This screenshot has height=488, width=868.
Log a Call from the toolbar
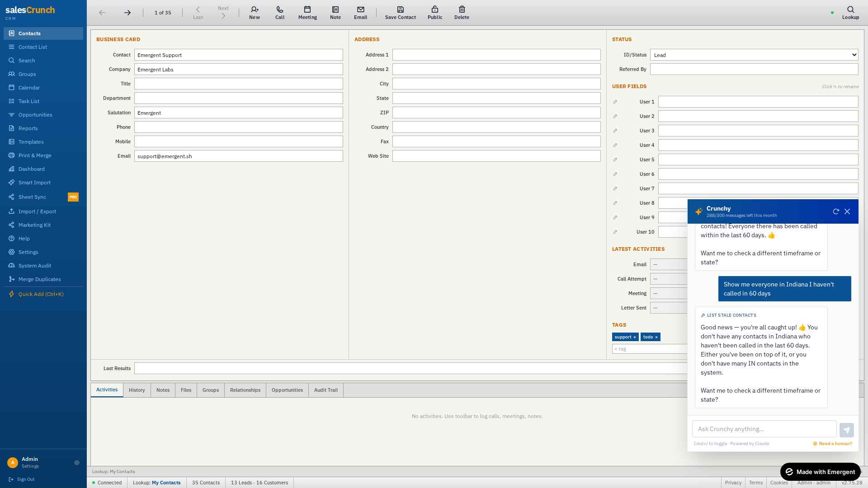pyautogui.click(x=280, y=13)
